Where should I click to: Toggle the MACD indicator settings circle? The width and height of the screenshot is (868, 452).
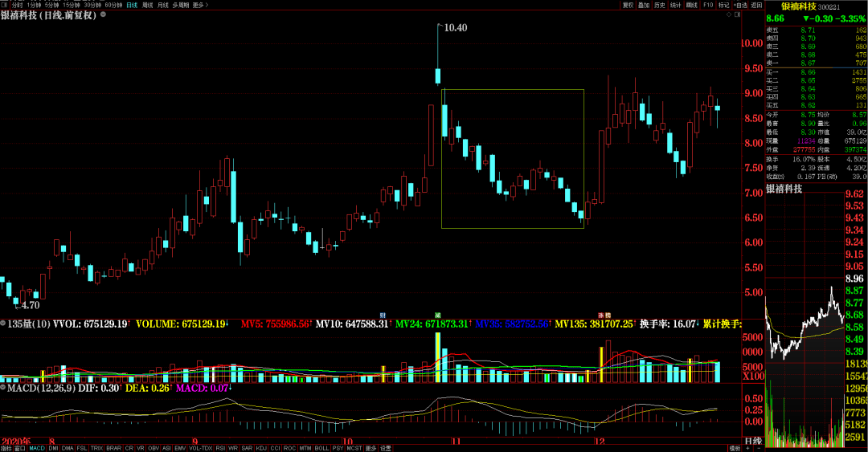(2, 388)
